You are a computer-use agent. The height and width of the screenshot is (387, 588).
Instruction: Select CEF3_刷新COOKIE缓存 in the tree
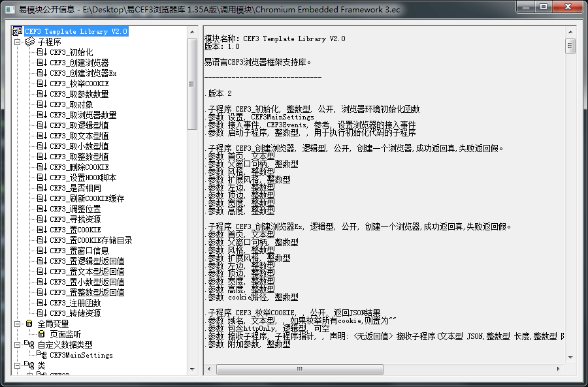click(x=87, y=198)
